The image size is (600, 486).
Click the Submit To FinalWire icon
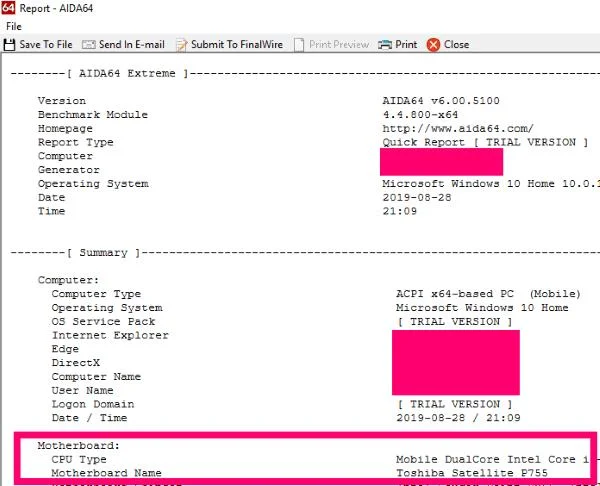(x=181, y=45)
